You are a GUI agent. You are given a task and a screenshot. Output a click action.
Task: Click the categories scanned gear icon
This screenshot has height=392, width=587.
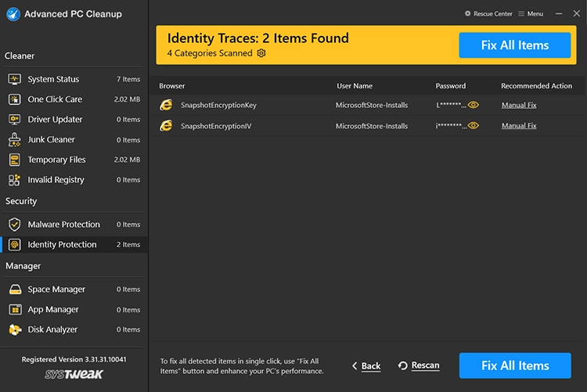pos(261,53)
